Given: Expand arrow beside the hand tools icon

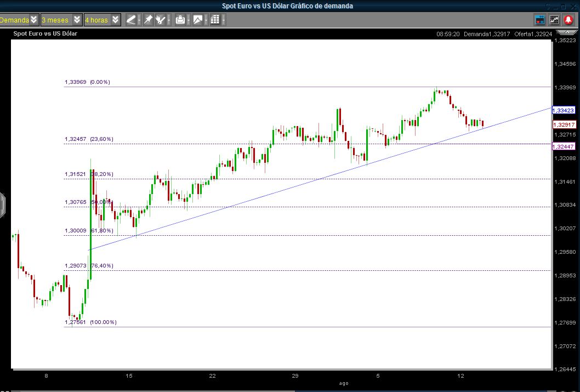Looking at the screenshot, I should point(169,20).
